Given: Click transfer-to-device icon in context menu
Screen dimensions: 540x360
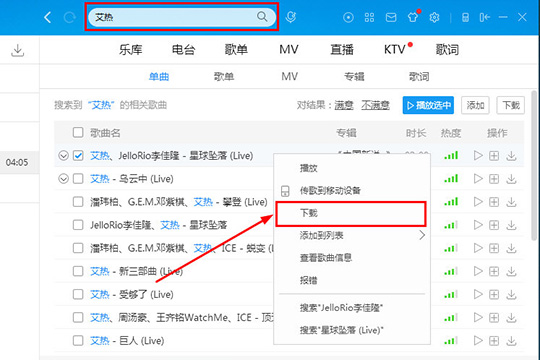Looking at the screenshot, I should [x=285, y=191].
